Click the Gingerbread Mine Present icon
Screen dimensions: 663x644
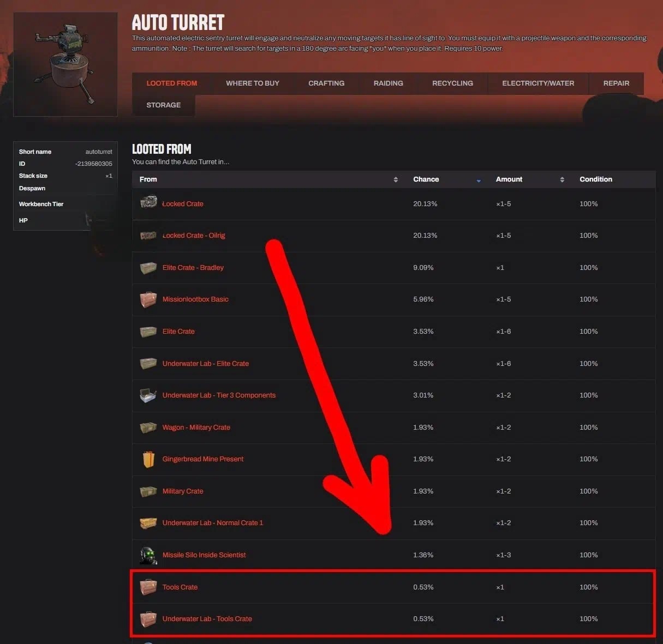(148, 459)
